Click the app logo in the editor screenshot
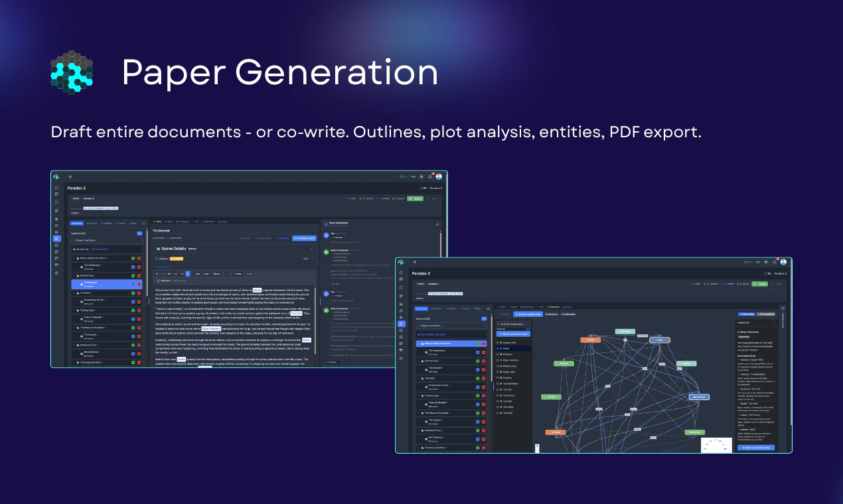The image size is (843, 504). coord(56,176)
